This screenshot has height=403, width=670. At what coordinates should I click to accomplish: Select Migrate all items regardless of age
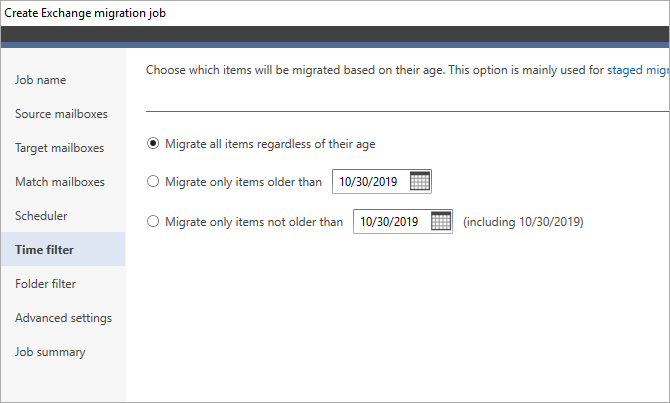coord(153,143)
